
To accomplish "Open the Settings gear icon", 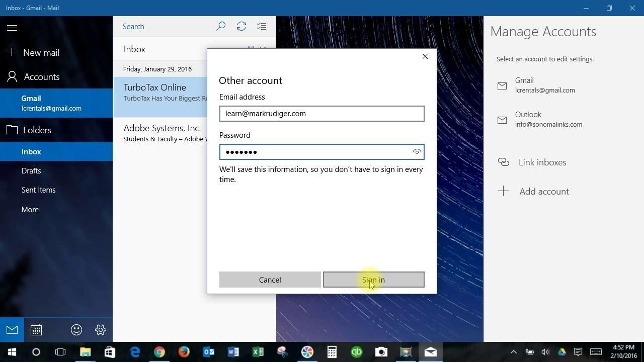I will click(x=101, y=330).
